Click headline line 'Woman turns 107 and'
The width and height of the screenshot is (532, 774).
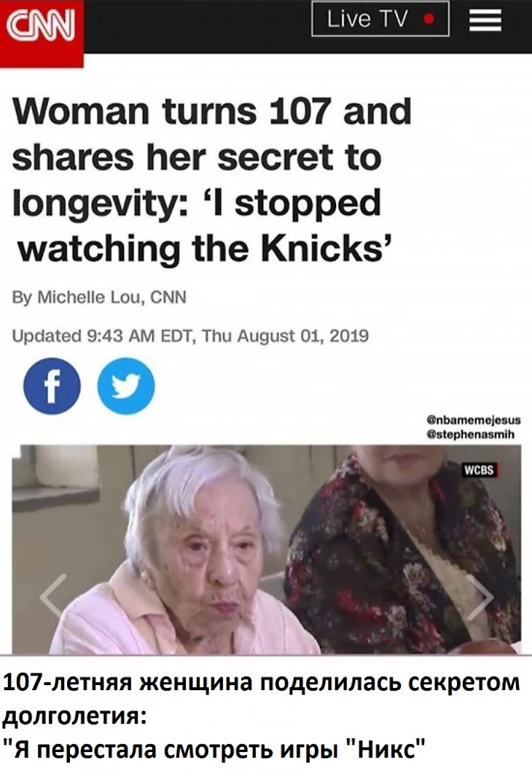coord(212,111)
